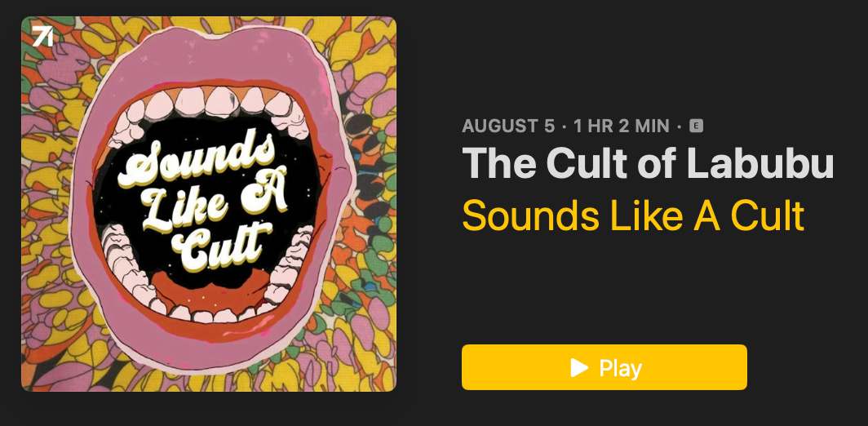
Task: Click the Like A lettering in the artwork
Action: 216,202
